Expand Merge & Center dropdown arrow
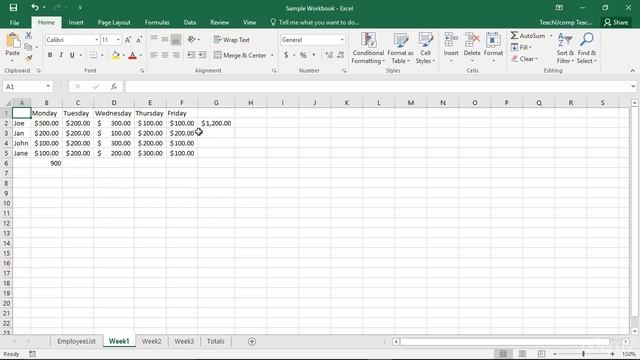Image resolution: width=640 pixels, height=360 pixels. (272, 55)
